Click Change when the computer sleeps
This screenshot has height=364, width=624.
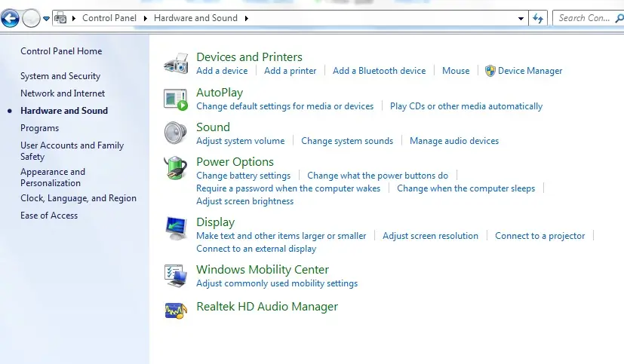coord(466,188)
